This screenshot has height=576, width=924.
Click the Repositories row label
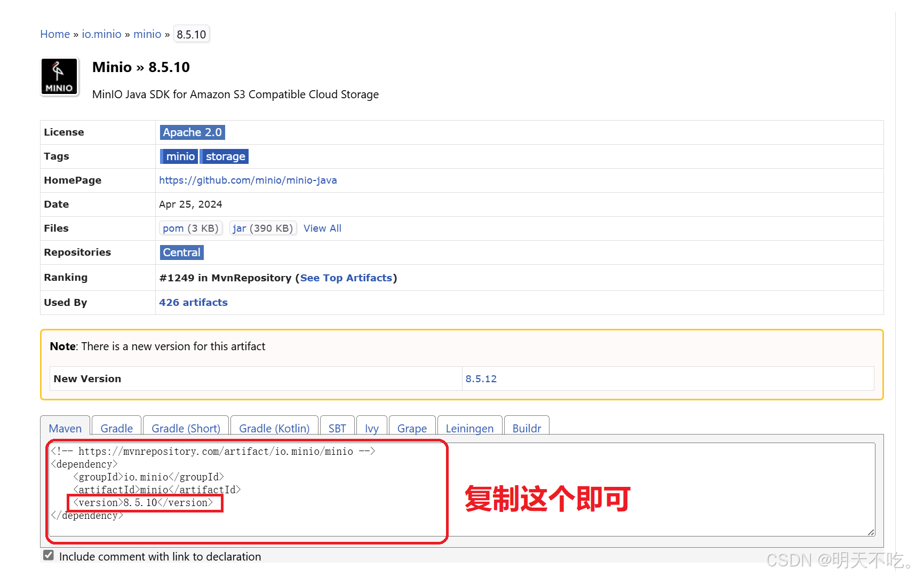click(x=77, y=253)
